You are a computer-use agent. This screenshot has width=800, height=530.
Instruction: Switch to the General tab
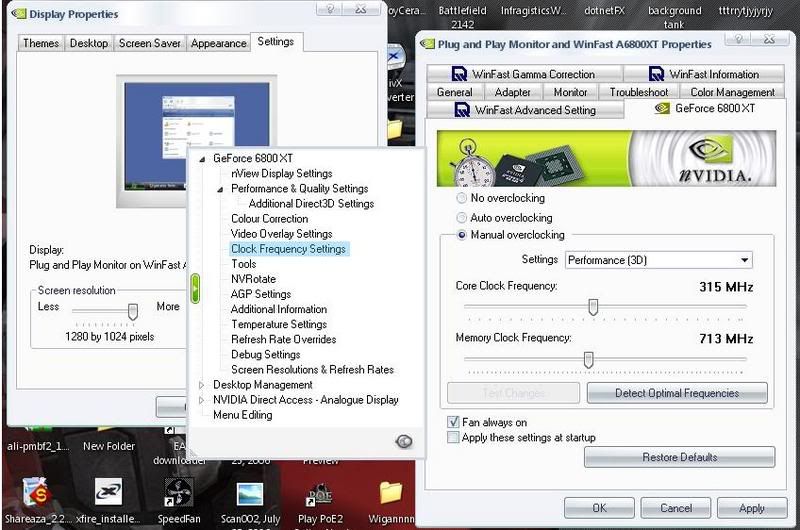point(454,92)
